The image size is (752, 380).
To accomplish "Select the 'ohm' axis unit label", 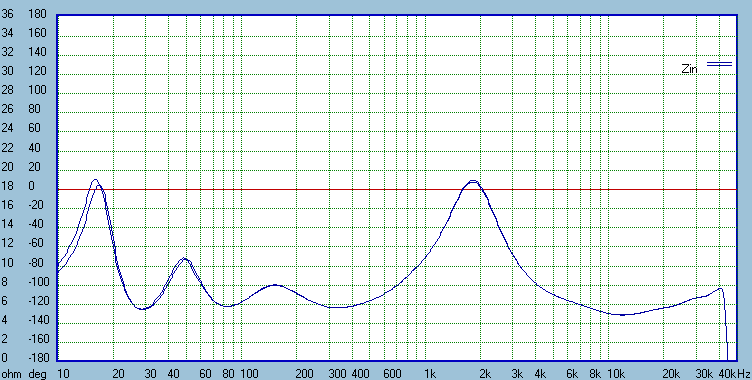I will (11, 374).
